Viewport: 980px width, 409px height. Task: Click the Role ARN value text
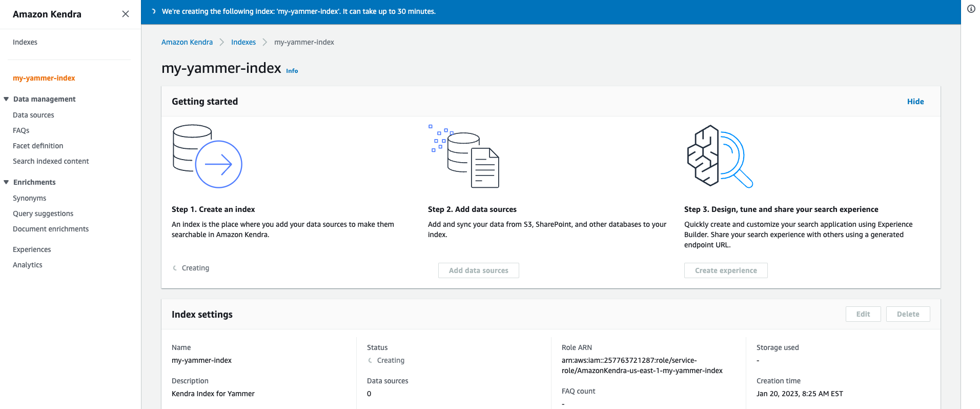coord(642,365)
